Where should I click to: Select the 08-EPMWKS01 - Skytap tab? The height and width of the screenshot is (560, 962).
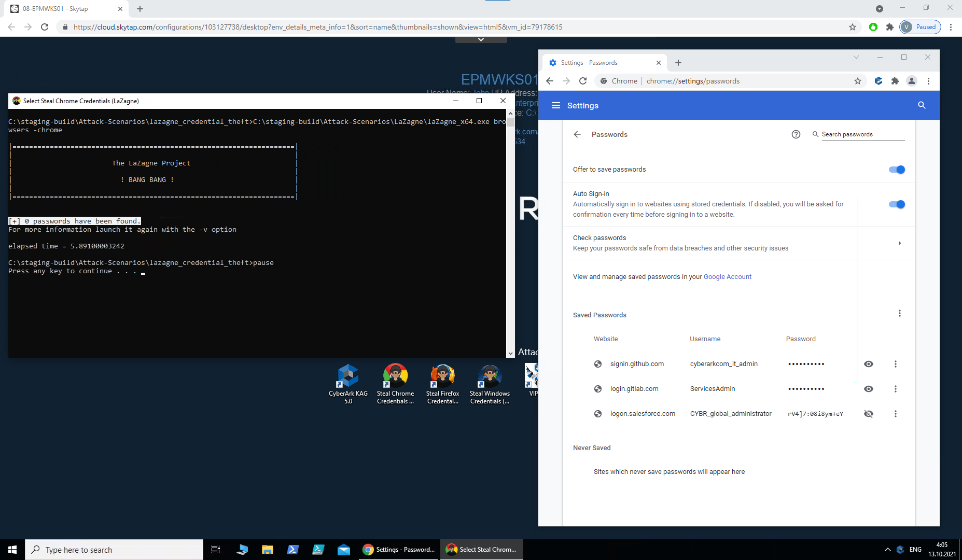tap(66, 9)
